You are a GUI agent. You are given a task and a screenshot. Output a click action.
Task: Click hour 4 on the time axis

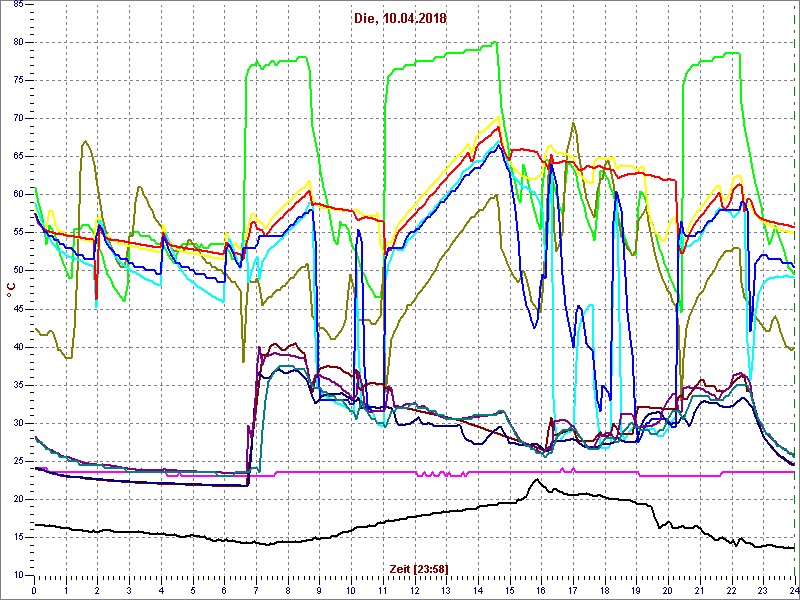161,589
